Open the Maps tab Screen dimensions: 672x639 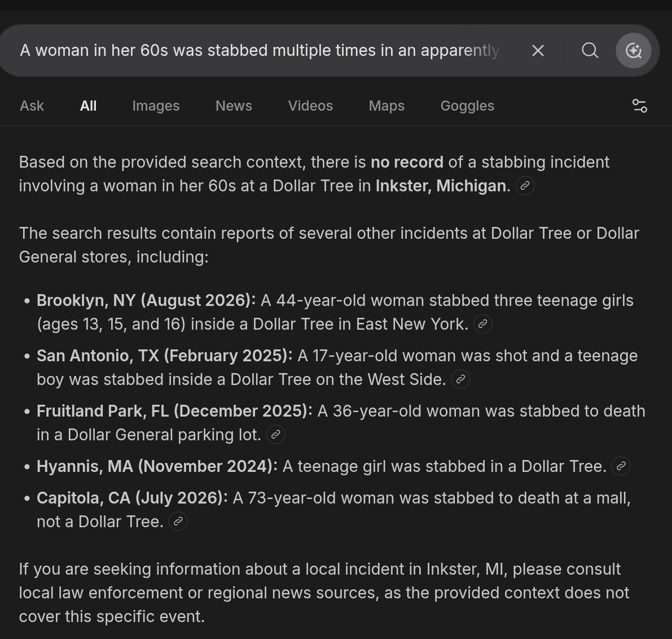[386, 106]
